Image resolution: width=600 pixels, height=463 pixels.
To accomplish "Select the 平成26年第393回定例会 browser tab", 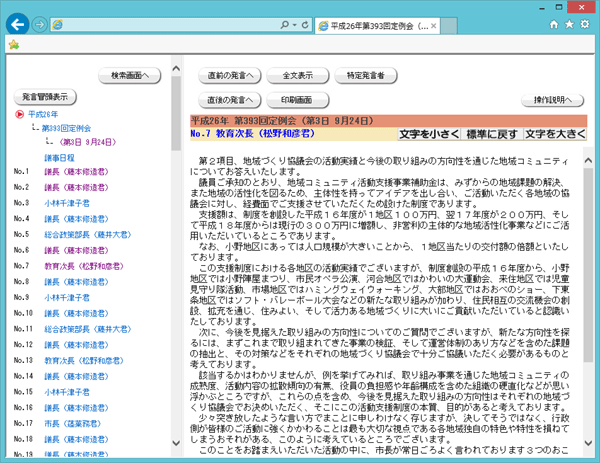I will 377,26.
